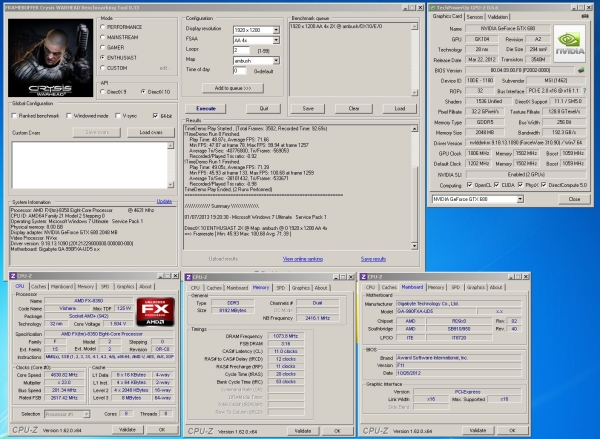Select the MAINSTREAM mode radio button

103,37
